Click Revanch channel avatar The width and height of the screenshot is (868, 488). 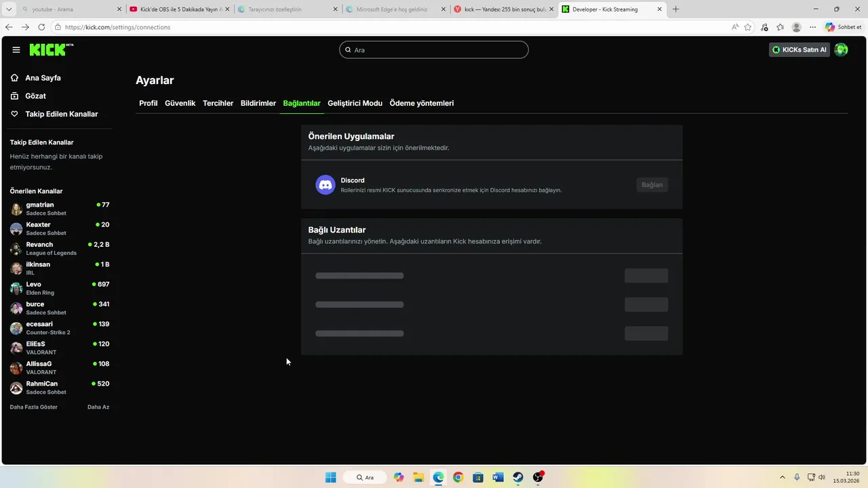point(16,249)
